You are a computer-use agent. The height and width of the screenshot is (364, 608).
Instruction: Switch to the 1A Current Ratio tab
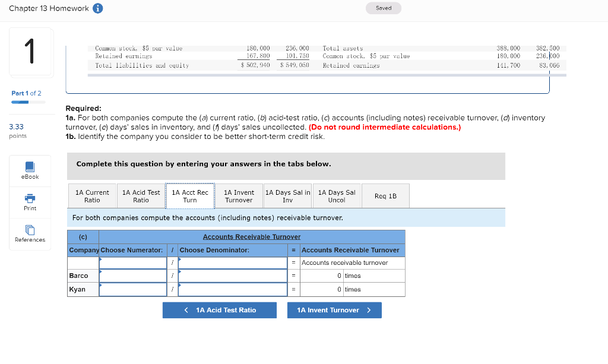[92, 195]
